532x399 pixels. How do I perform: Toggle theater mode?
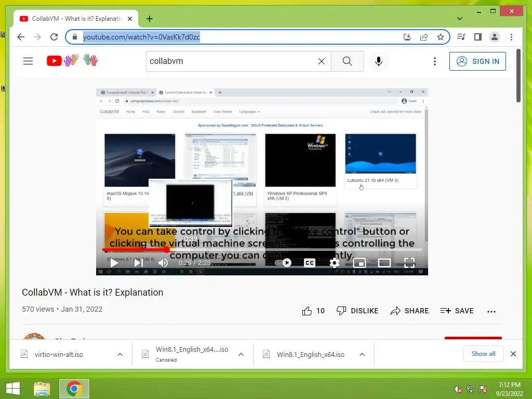tap(384, 262)
